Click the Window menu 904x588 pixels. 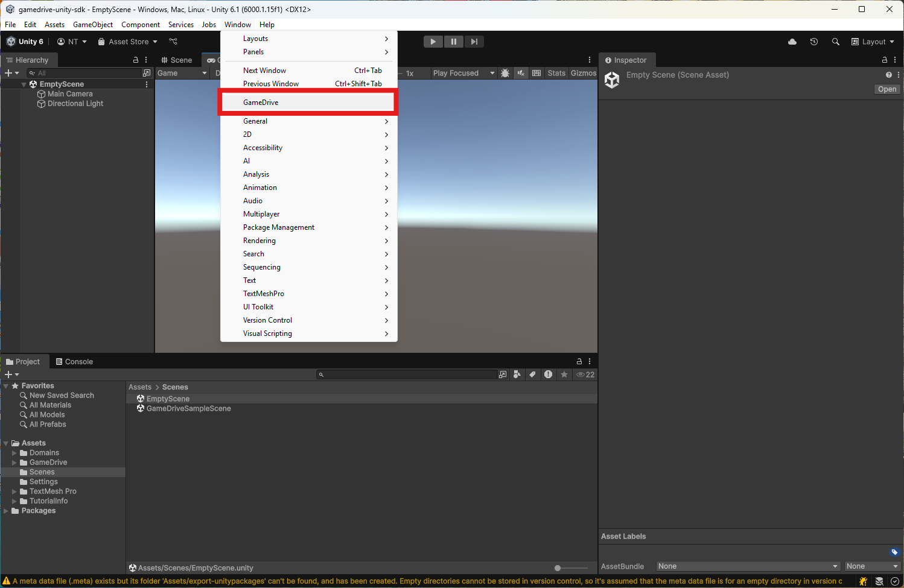coord(237,24)
